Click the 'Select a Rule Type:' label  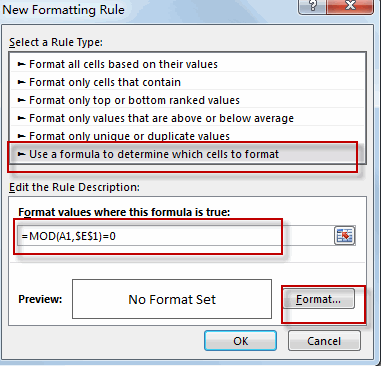click(x=56, y=42)
